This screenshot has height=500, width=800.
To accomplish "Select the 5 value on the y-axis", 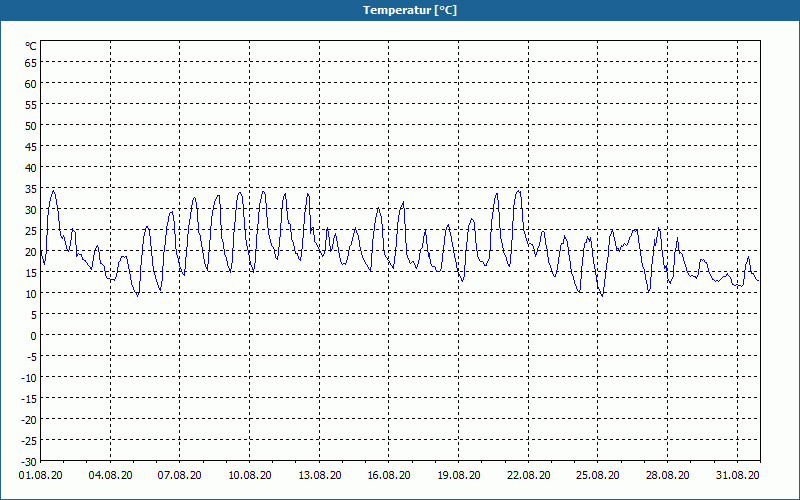I will (34, 315).
